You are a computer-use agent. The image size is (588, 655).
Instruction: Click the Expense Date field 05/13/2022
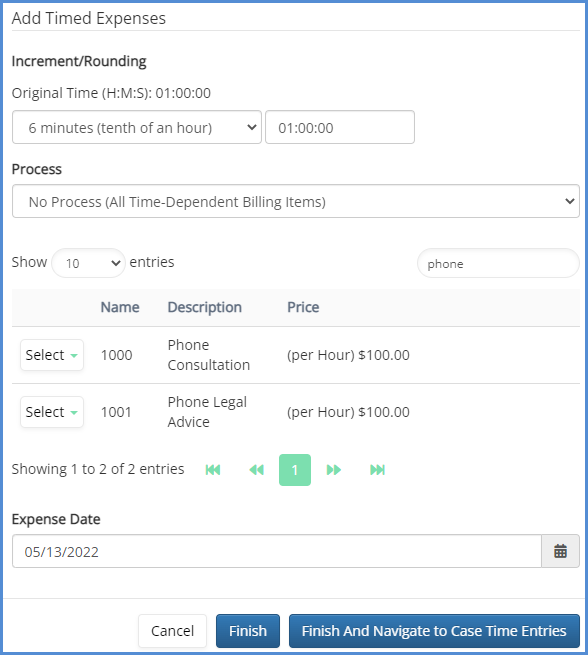pyautogui.click(x=277, y=551)
